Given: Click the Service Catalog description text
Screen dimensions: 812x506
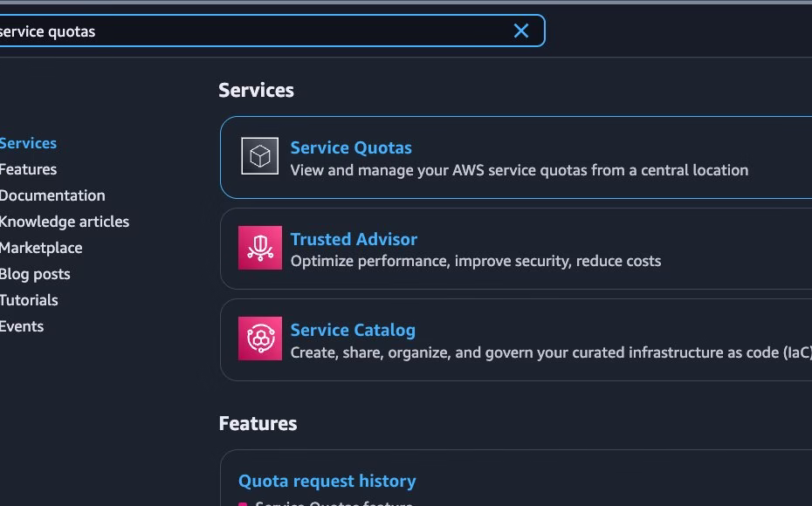Looking at the screenshot, I should (x=550, y=352).
